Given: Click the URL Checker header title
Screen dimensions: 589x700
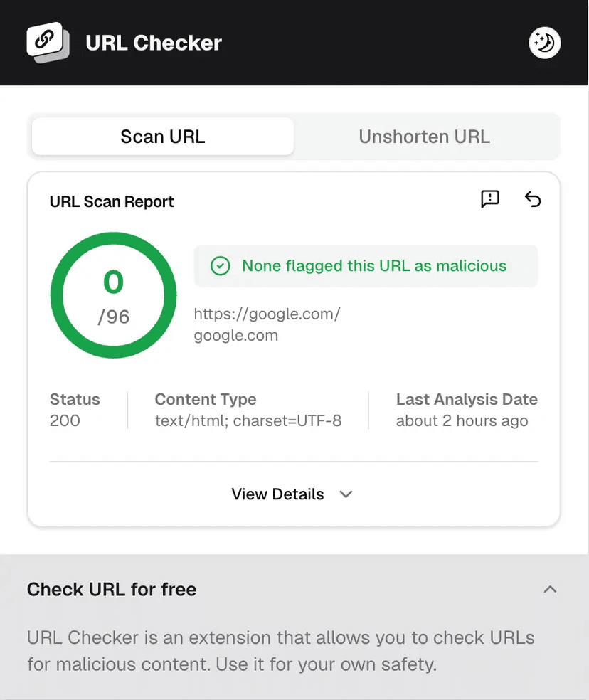Looking at the screenshot, I should tap(154, 43).
